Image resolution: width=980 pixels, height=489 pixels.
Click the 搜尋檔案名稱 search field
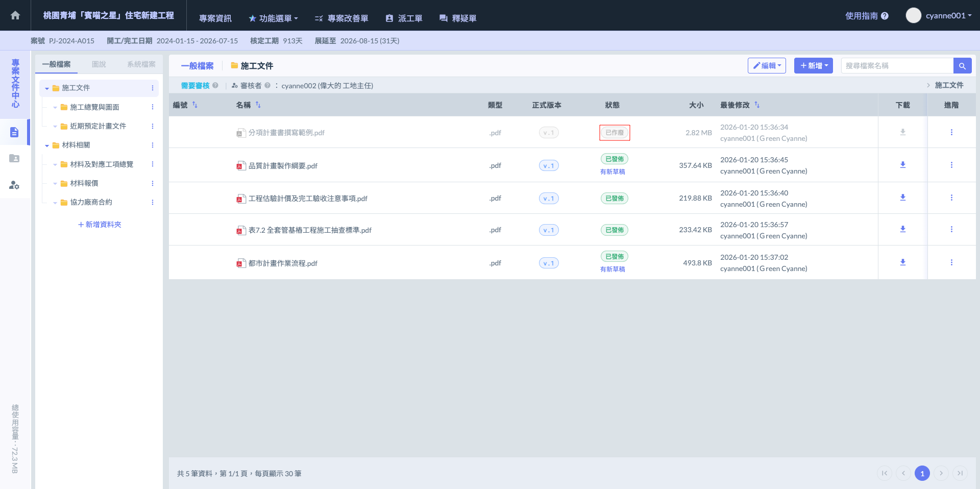[x=897, y=66]
